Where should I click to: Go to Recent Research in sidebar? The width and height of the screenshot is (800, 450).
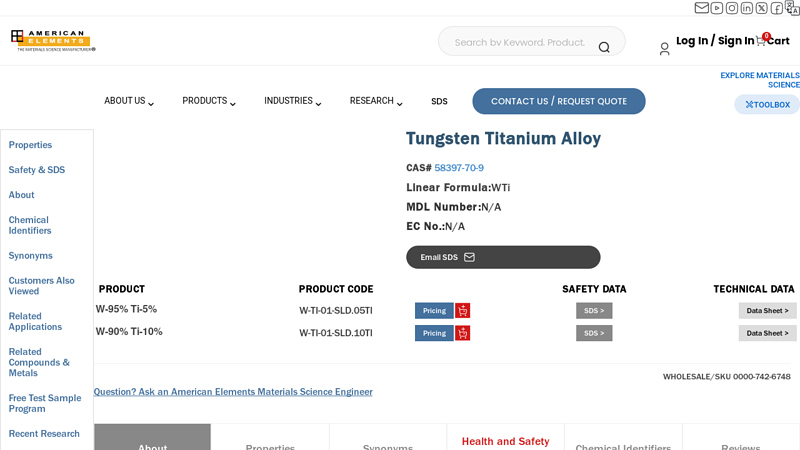(x=44, y=434)
